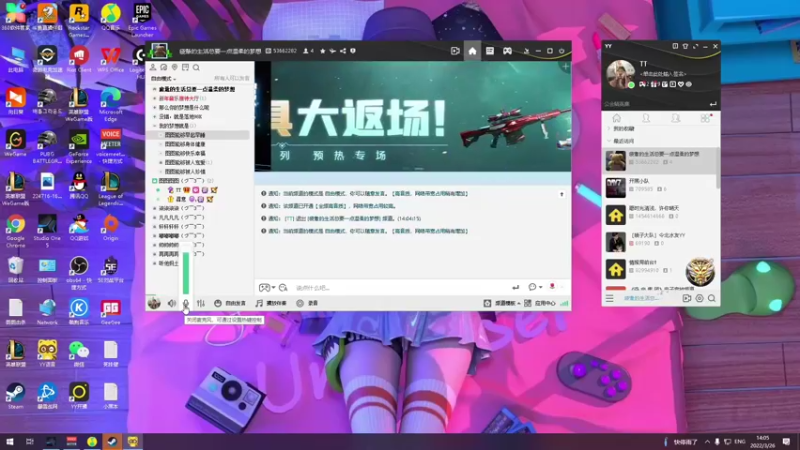
Task: Open the audio equalizer settings icon
Action: point(201,303)
